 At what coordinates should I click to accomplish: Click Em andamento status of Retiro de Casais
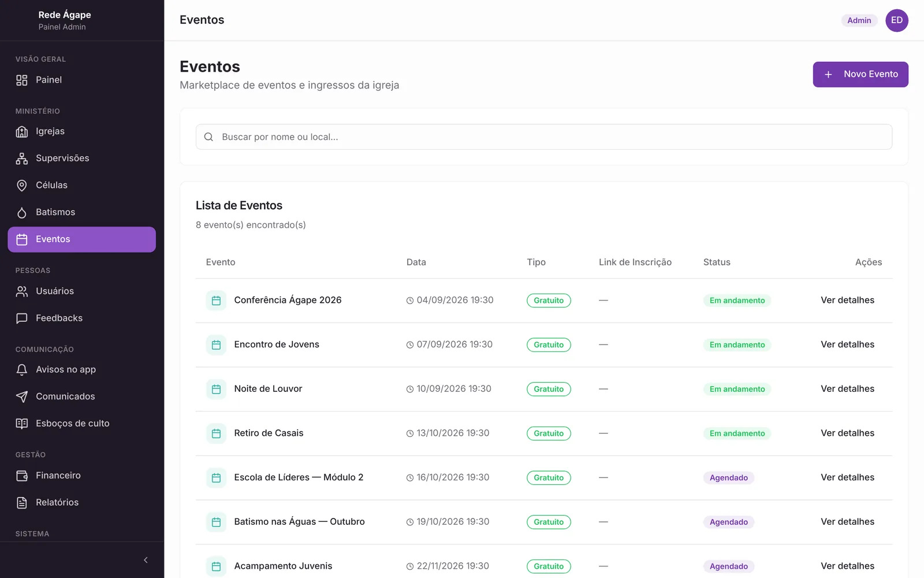coord(737,433)
